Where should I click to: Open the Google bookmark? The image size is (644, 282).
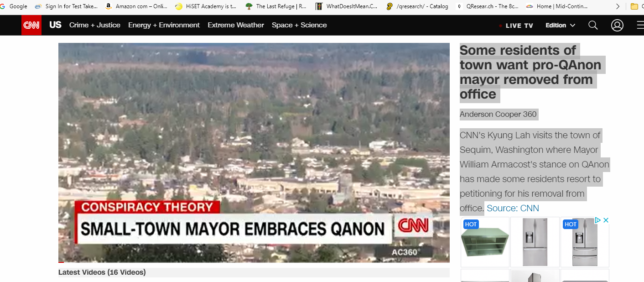[14, 6]
